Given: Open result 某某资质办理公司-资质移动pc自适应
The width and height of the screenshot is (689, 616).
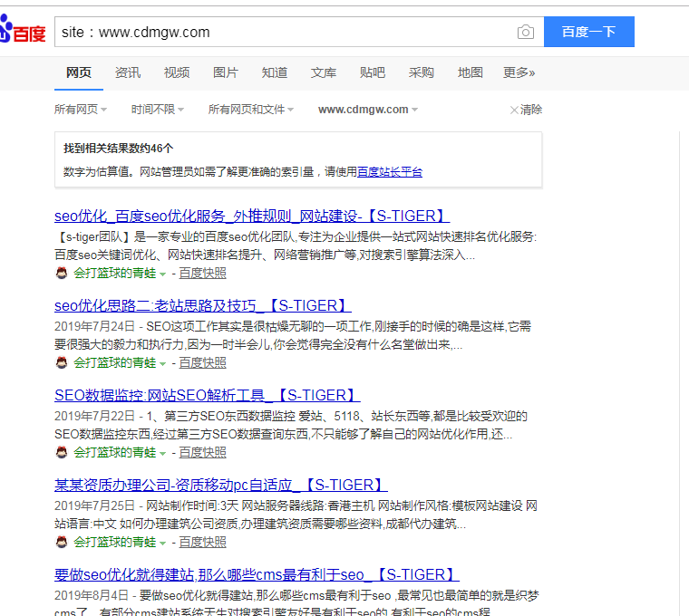Looking at the screenshot, I should tap(221, 485).
